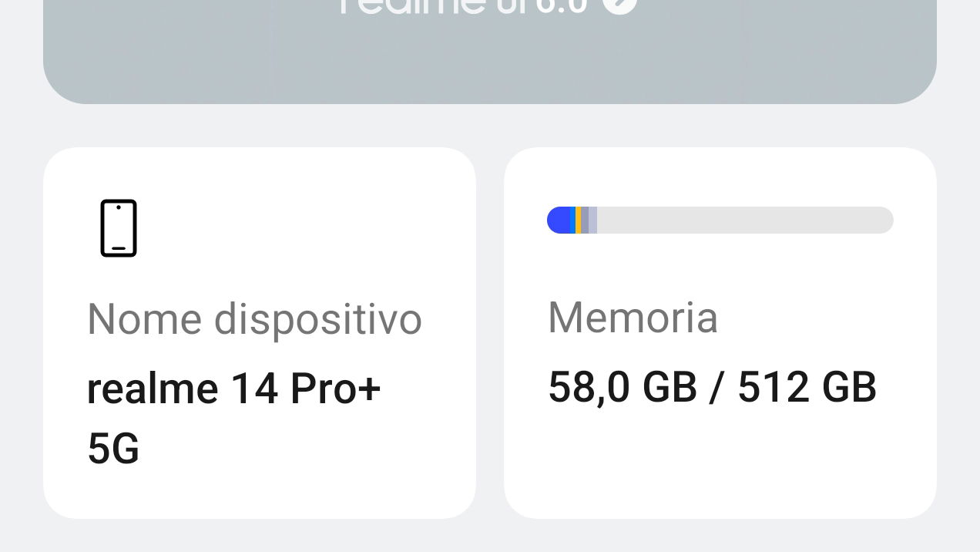Image resolution: width=980 pixels, height=552 pixels.
Task: Tap the phone device icon
Action: coord(119,228)
